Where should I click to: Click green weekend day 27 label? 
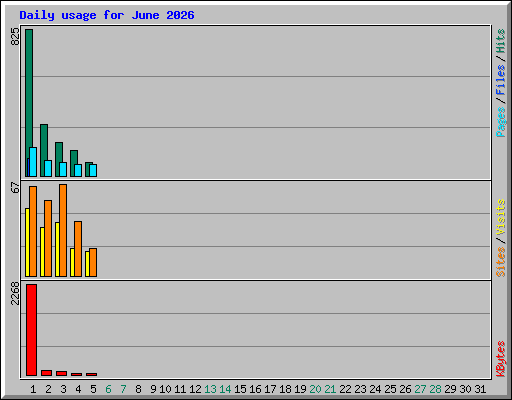[x=420, y=389]
